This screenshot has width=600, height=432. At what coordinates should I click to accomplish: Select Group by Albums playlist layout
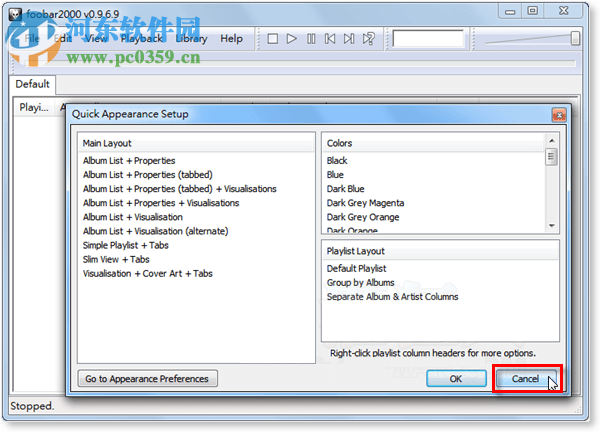coord(360,283)
